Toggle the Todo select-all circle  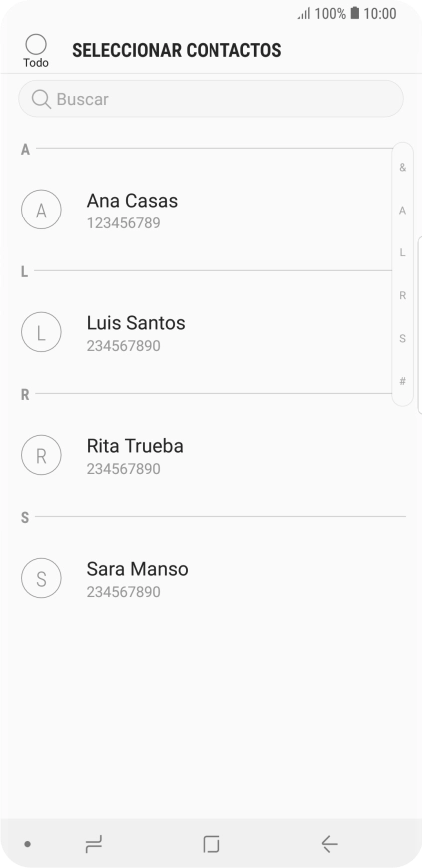click(36, 45)
